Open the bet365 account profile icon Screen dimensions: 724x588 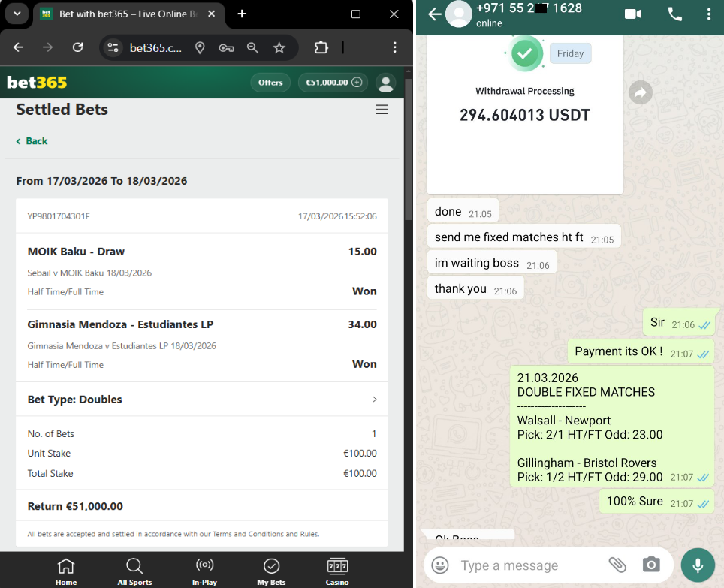click(386, 83)
